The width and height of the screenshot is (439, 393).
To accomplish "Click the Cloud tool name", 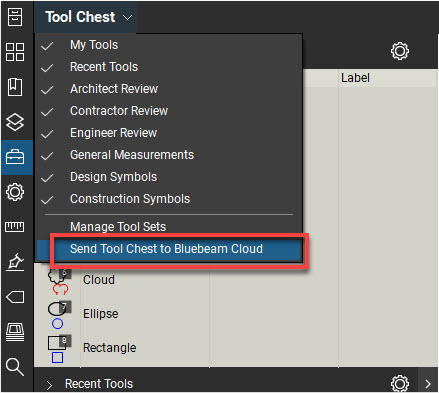I will pyautogui.click(x=99, y=280).
